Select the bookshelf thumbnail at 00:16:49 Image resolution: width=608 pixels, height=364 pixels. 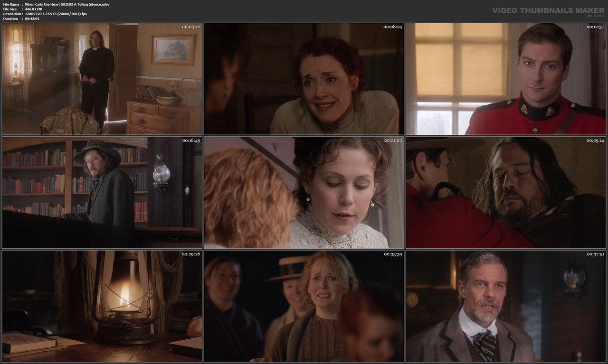[102, 193]
